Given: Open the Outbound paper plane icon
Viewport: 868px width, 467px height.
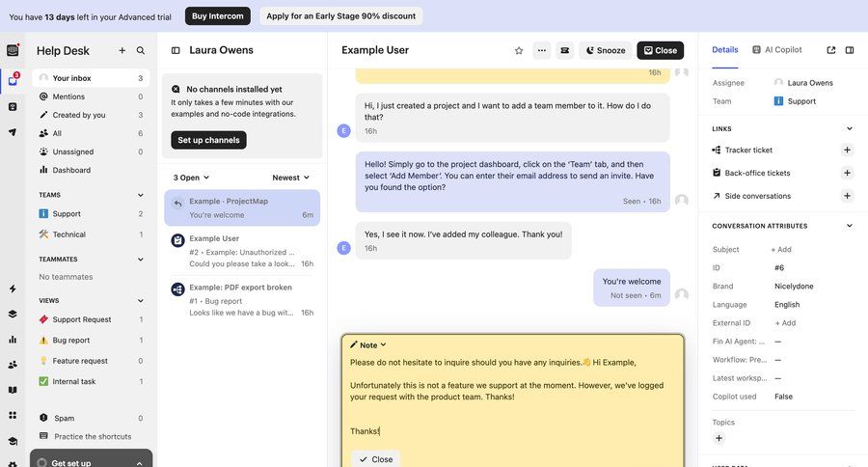Looking at the screenshot, I should [x=13, y=132].
